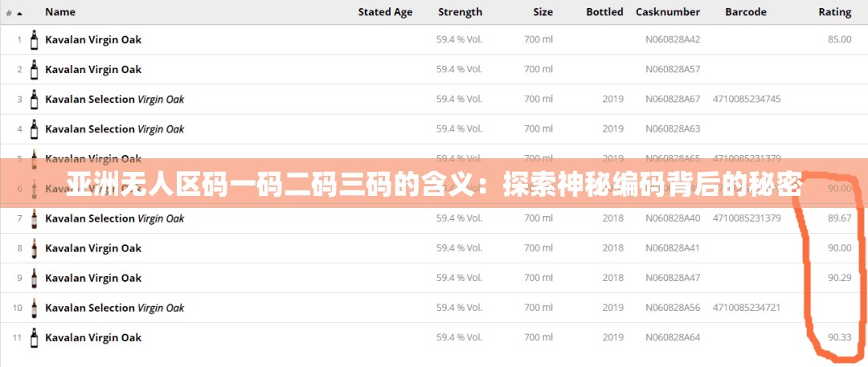Open Kavalan Virgin Oak rated 90.33
The image size is (868, 367).
(93, 337)
